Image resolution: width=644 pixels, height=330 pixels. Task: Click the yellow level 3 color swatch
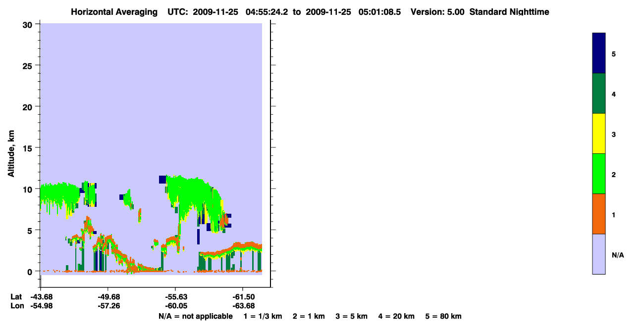[599, 134]
